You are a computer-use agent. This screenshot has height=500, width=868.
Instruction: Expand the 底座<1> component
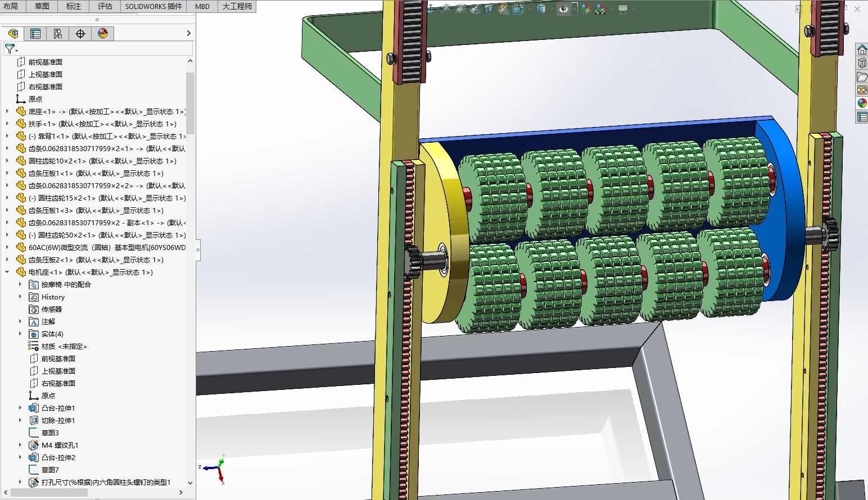pos(7,111)
